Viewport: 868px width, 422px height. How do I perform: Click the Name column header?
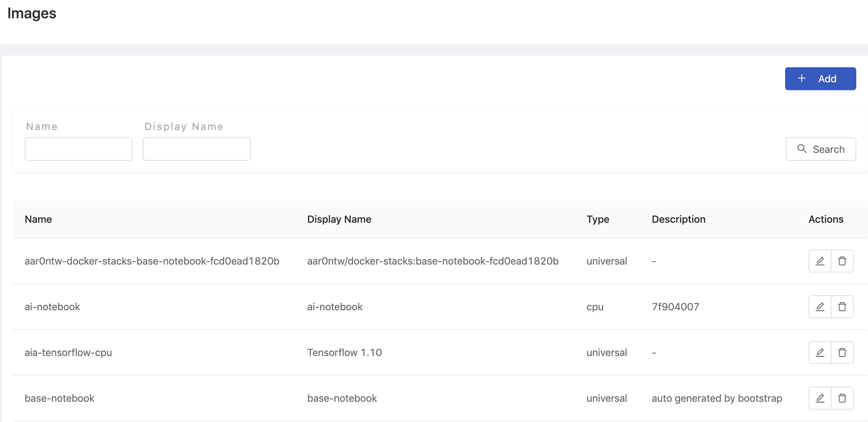[x=38, y=219]
